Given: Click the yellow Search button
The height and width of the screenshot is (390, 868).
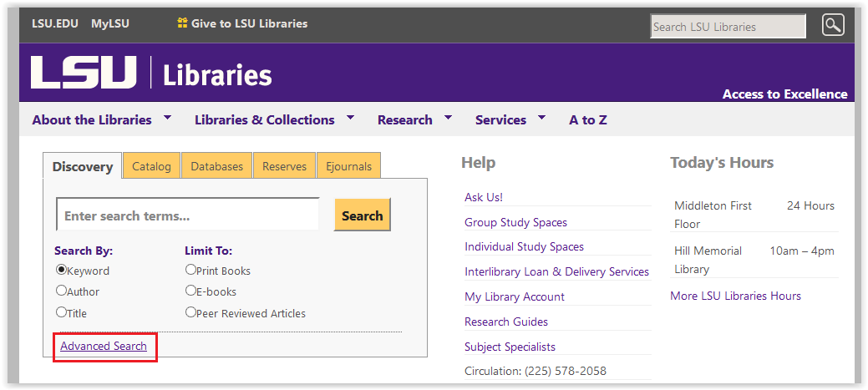Looking at the screenshot, I should coord(363,215).
